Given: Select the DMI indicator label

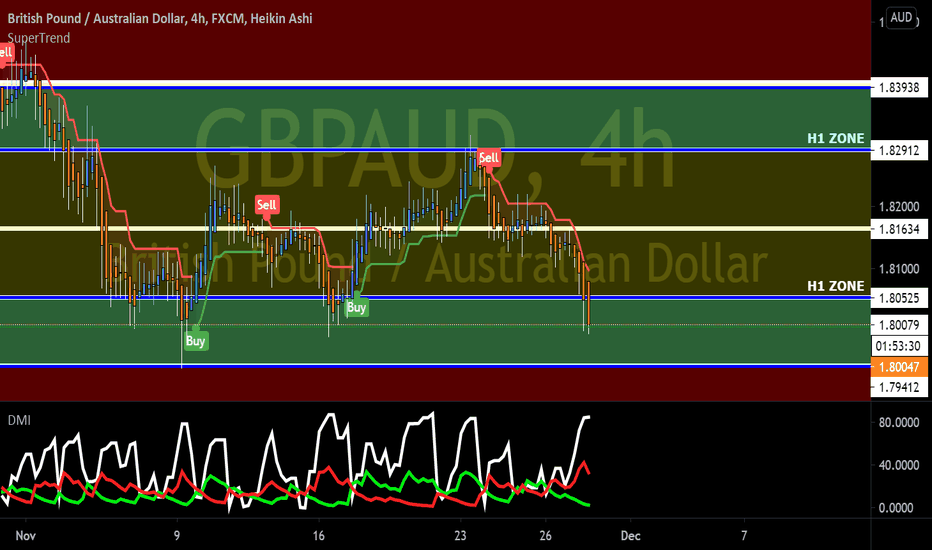Looking at the screenshot, I should [19, 420].
